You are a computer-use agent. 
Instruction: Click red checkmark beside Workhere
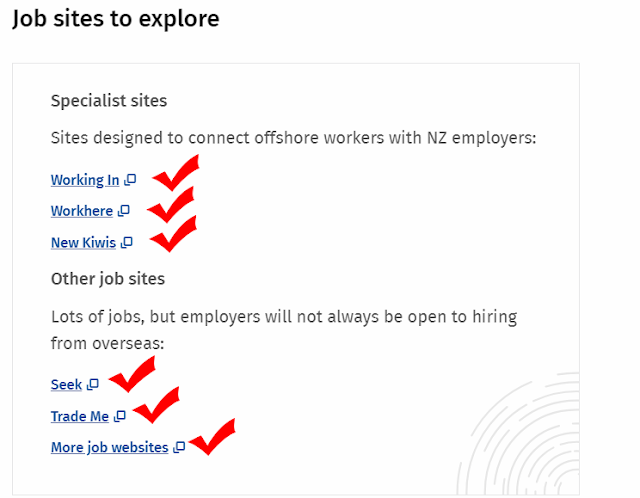[171, 205]
